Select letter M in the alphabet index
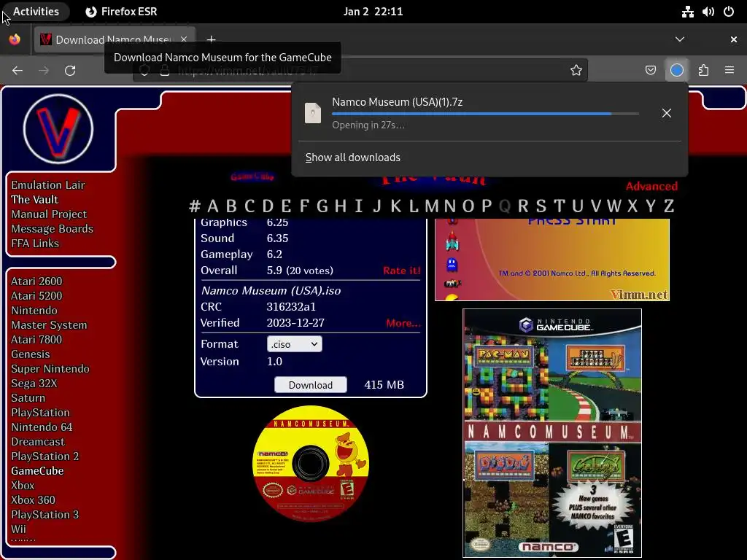747x560 pixels. pyautogui.click(x=432, y=206)
